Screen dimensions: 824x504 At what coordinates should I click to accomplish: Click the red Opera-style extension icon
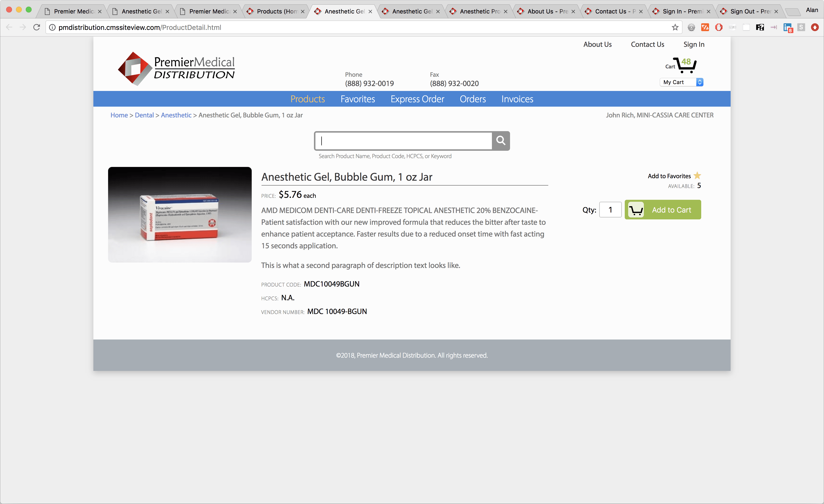click(x=719, y=27)
